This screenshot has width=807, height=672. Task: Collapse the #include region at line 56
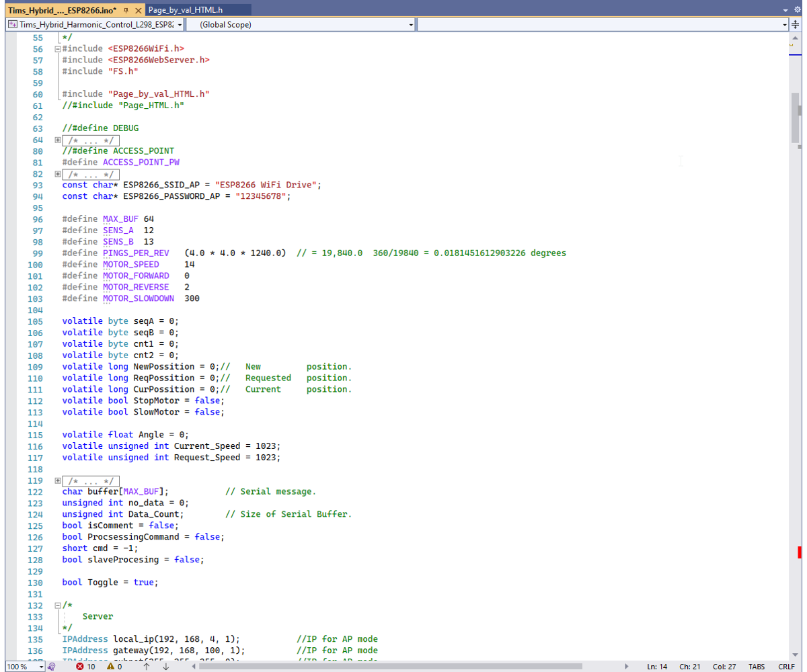pyautogui.click(x=58, y=49)
